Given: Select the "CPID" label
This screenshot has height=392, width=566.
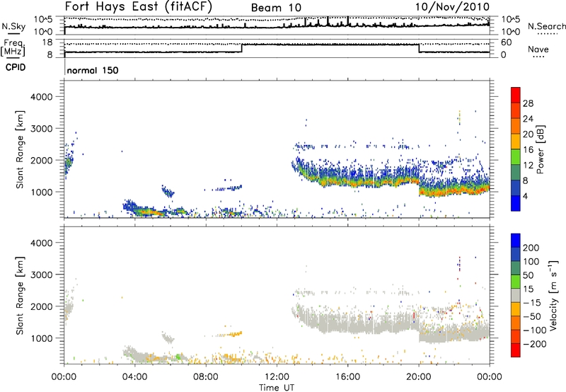Looking at the screenshot, I should [16, 67].
